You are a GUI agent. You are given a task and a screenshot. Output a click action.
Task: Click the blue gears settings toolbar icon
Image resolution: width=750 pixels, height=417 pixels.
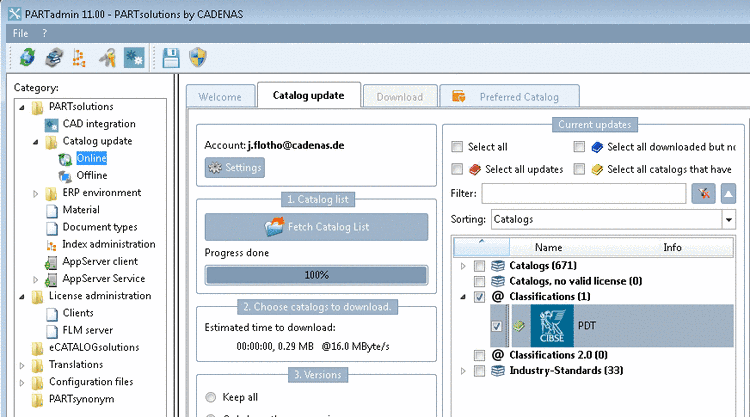(x=134, y=57)
